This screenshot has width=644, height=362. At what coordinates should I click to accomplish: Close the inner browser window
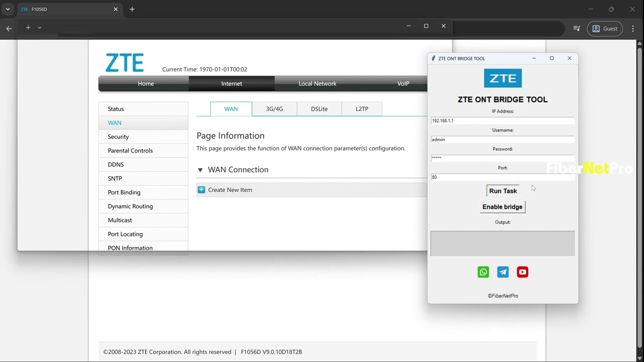443,26
